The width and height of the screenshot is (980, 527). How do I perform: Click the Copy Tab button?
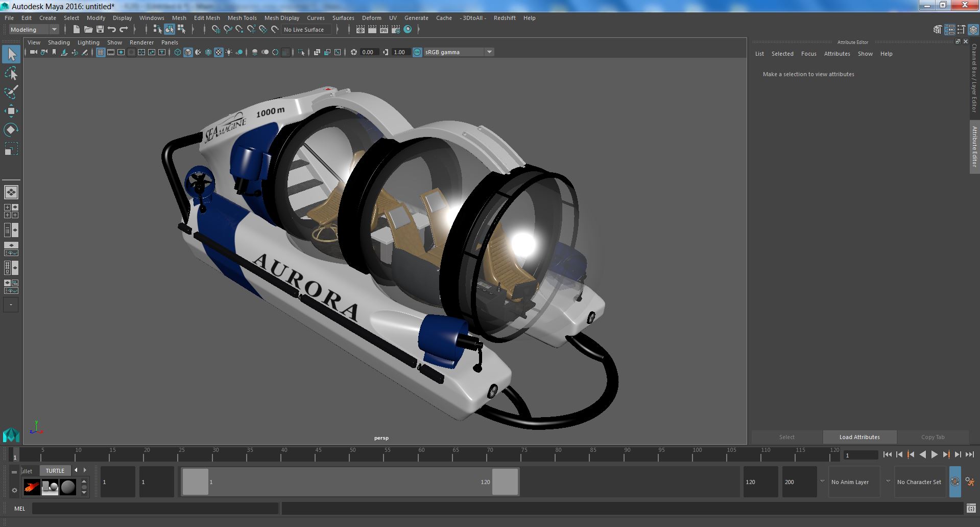pos(933,437)
